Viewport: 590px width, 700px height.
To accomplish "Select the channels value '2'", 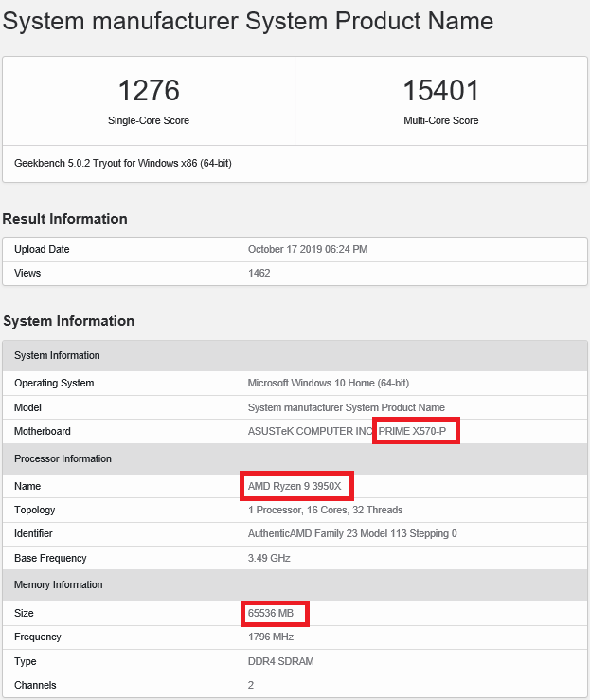I will pos(251,685).
